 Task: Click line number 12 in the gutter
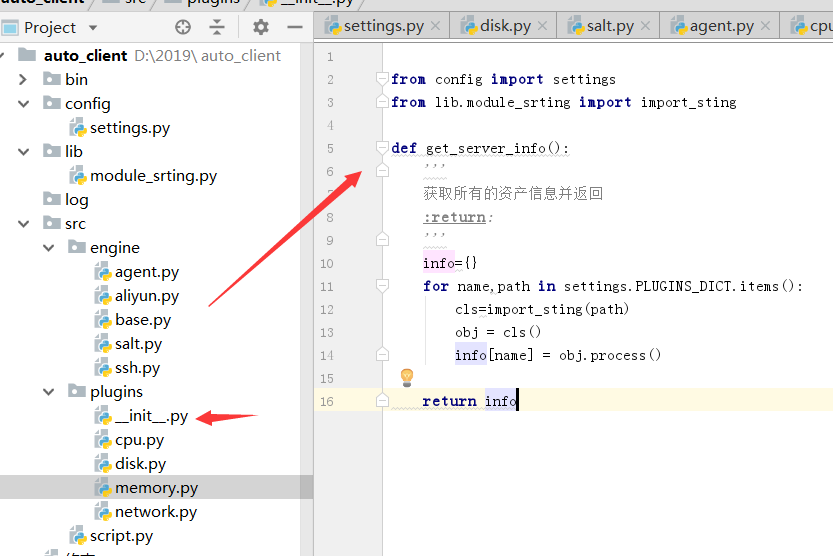click(x=327, y=310)
